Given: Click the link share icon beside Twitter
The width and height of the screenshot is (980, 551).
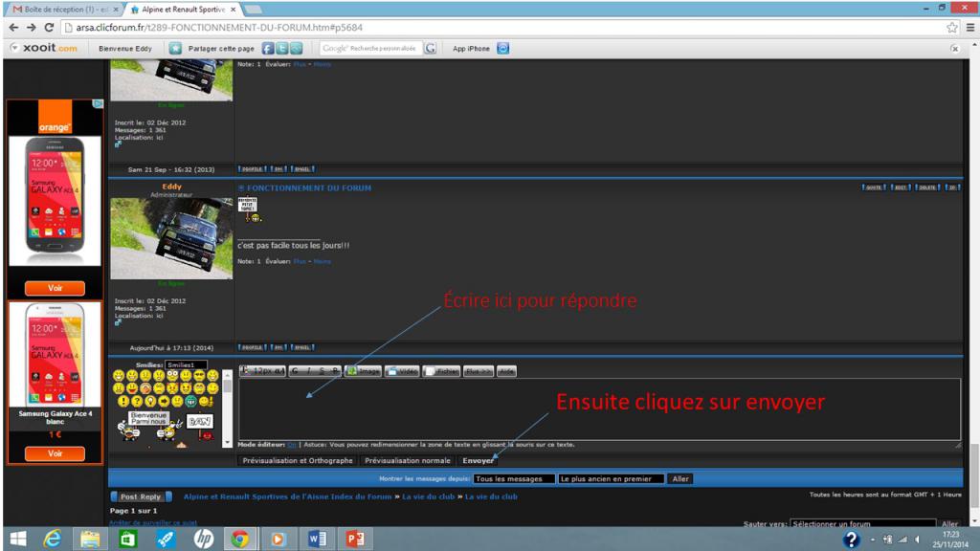Looking at the screenshot, I should click(x=297, y=48).
